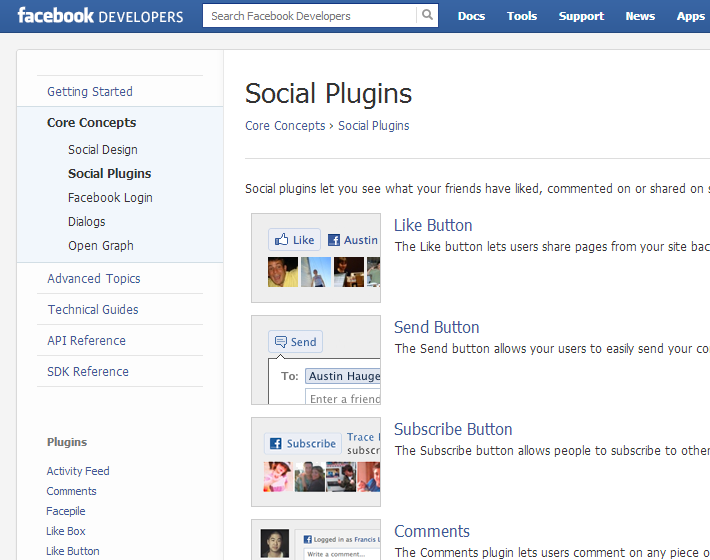The height and width of the screenshot is (560, 710).
Task: Open the Send Button heading link
Action: coord(437,327)
